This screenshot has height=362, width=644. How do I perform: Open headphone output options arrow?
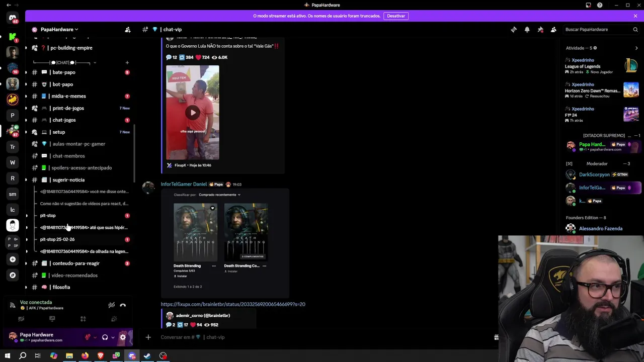point(113,337)
